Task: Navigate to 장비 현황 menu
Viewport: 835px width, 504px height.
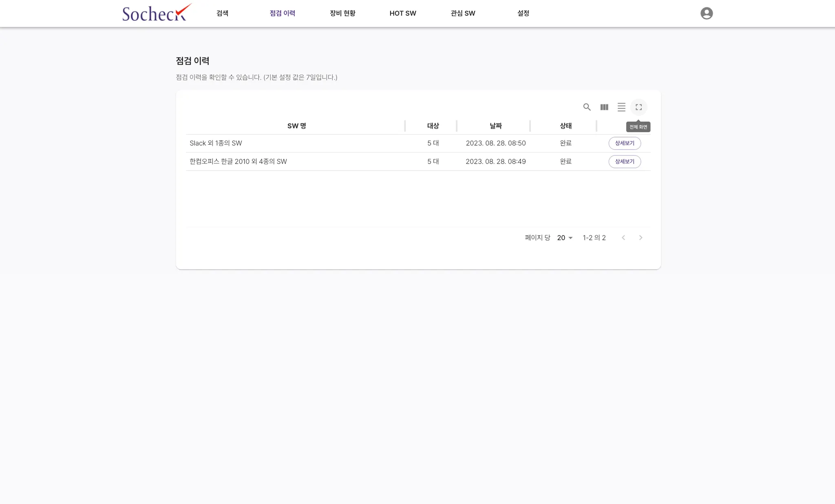Action: 342,13
